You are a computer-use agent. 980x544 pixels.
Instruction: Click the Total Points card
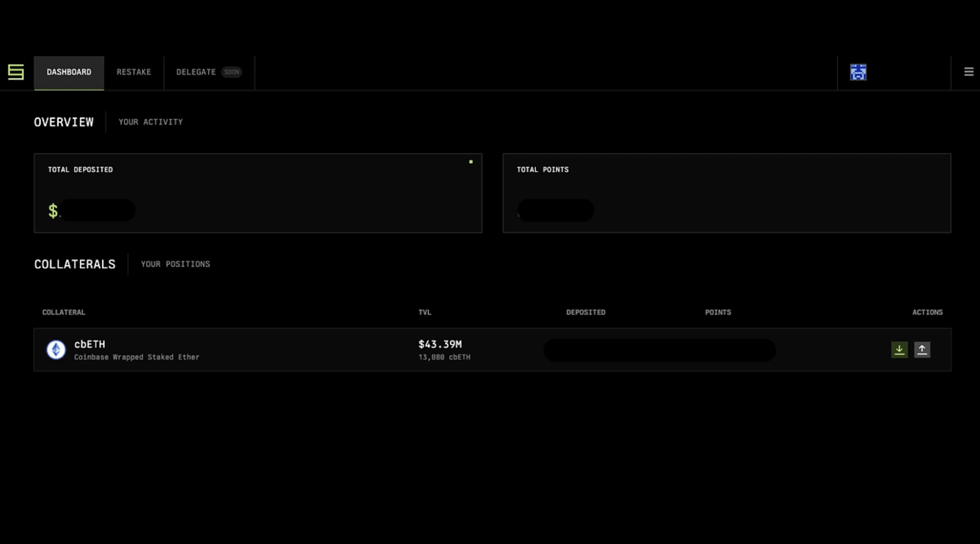pyautogui.click(x=727, y=193)
